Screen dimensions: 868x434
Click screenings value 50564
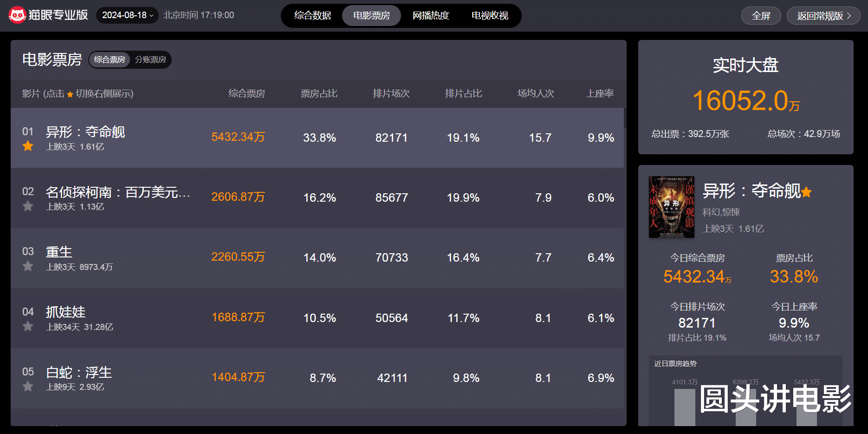point(392,318)
